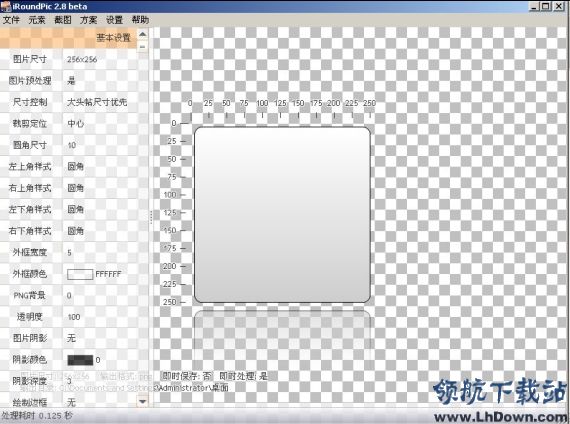Open the 裁剪定位 value 中心
The image size is (570, 424).
pyautogui.click(x=75, y=124)
